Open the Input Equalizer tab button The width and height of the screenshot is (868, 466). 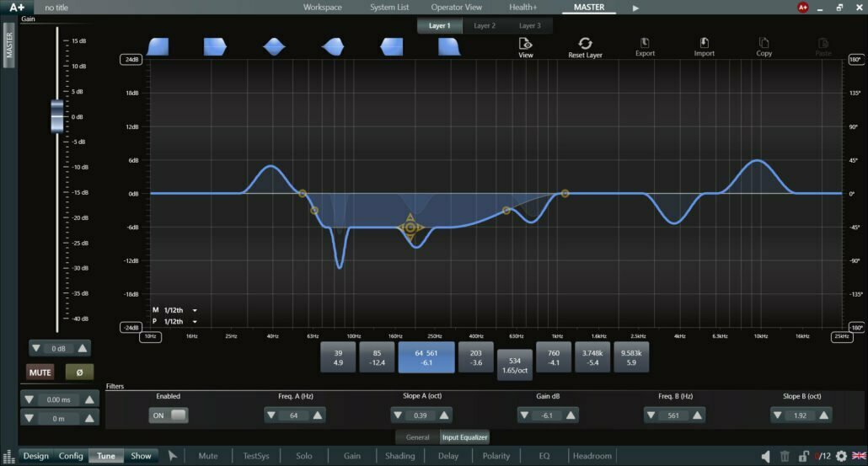pyautogui.click(x=464, y=437)
